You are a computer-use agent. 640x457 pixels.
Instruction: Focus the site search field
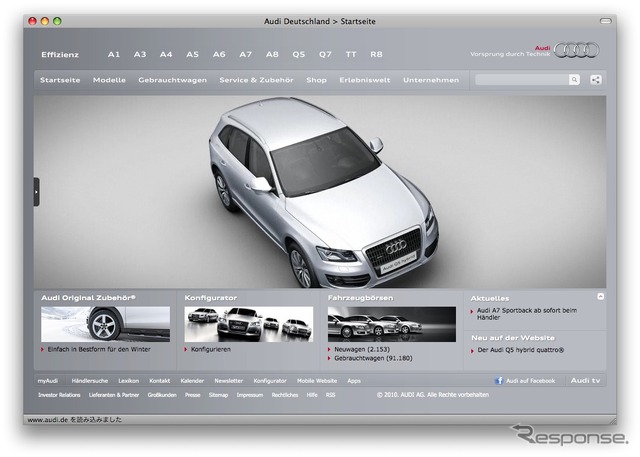coord(522,80)
